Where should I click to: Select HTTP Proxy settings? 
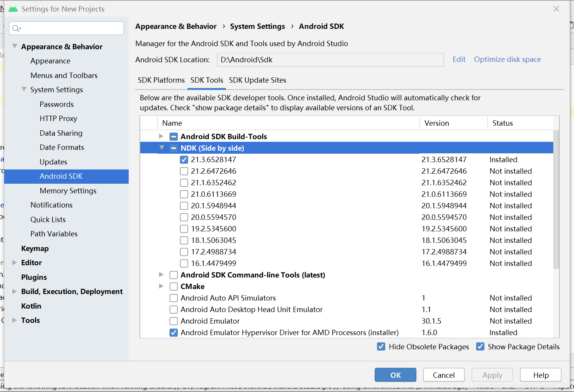click(x=58, y=118)
